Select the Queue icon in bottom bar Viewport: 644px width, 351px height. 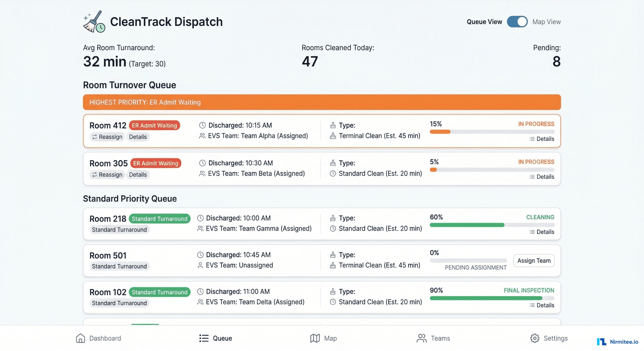tap(204, 338)
